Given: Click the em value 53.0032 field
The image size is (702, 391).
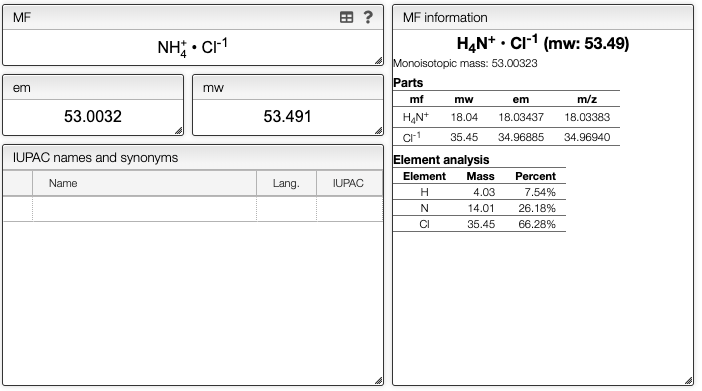Looking at the screenshot, I should pos(93,117).
